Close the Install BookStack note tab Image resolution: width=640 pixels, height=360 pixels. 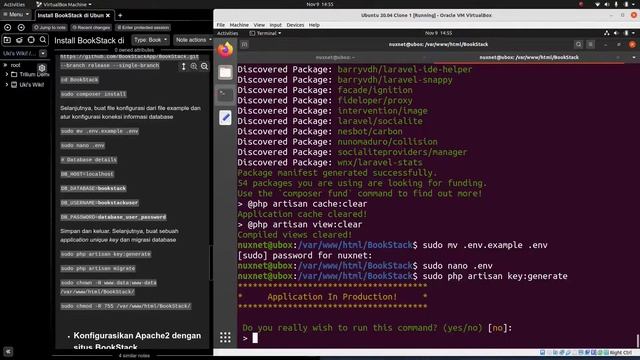pyautogui.click(x=108, y=15)
